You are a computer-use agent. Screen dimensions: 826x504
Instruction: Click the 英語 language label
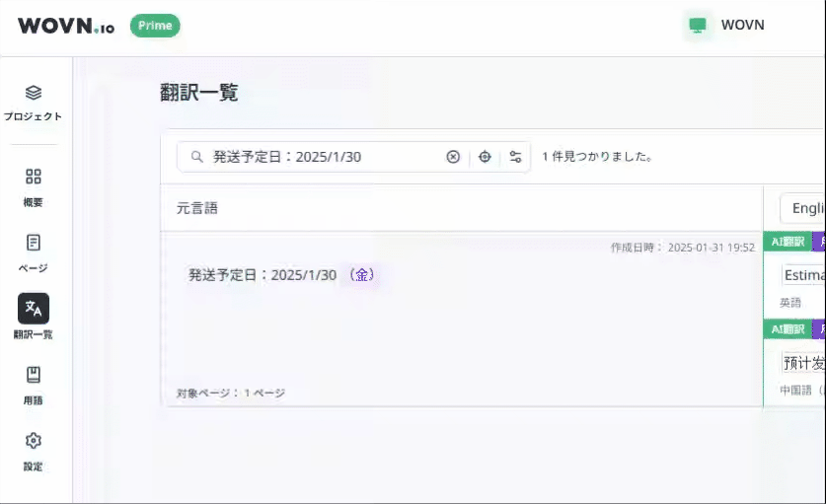(790, 302)
